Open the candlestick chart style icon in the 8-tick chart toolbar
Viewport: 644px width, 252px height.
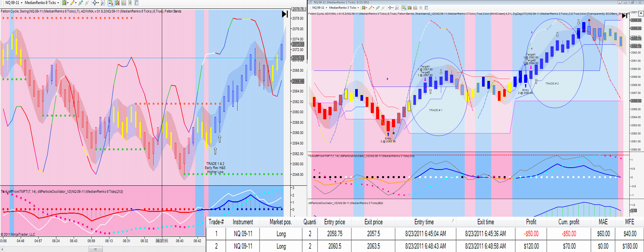[x=64, y=3]
